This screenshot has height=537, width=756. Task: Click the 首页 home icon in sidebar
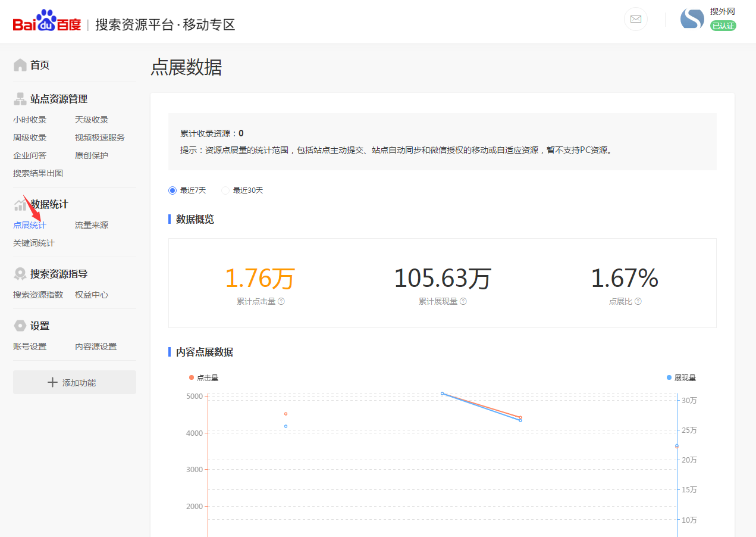[x=19, y=64]
